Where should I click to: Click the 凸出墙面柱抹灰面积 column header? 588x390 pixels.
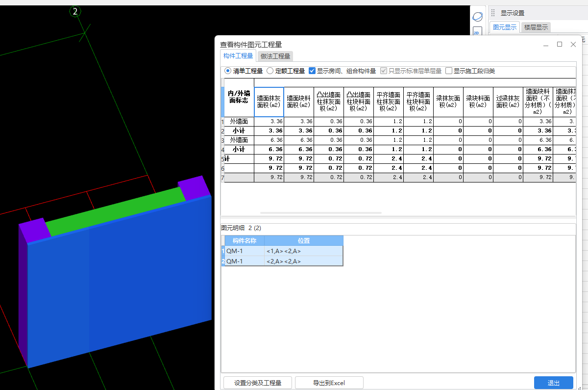329,102
